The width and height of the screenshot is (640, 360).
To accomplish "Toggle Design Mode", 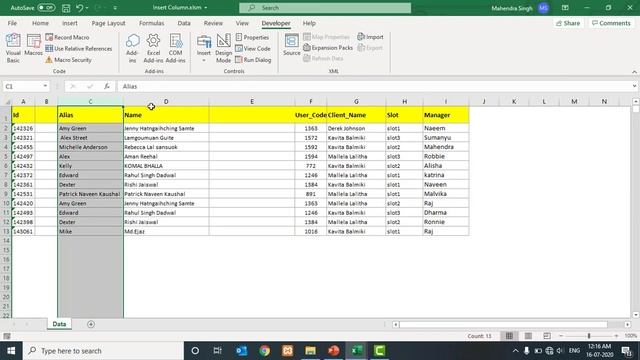I will 223,48.
